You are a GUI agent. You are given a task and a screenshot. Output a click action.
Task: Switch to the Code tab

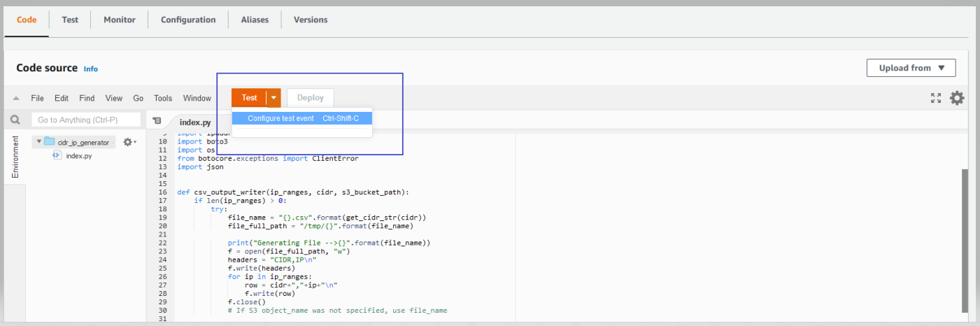[27, 20]
